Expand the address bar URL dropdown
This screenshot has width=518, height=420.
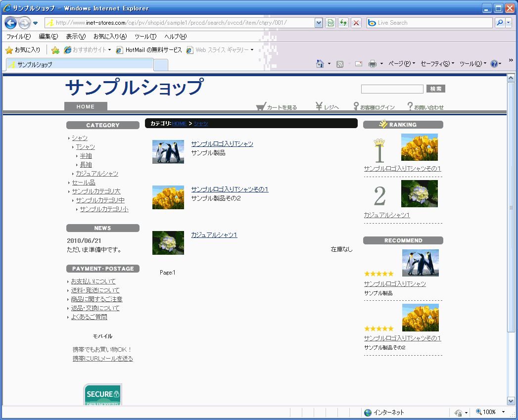pyautogui.click(x=319, y=23)
